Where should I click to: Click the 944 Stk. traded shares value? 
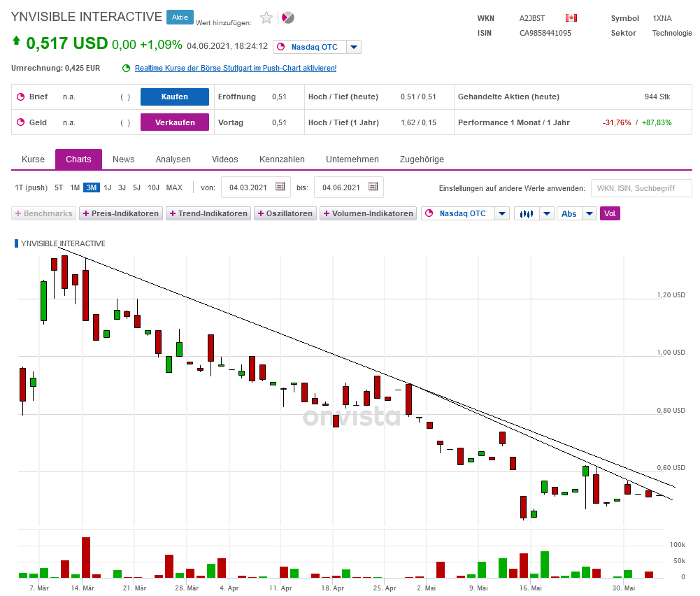pyautogui.click(x=658, y=97)
